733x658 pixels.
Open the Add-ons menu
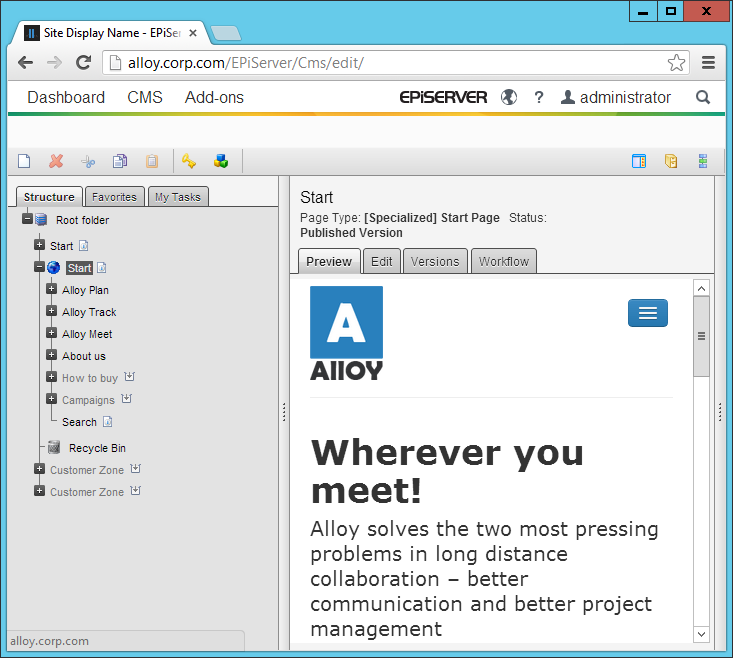(x=214, y=97)
